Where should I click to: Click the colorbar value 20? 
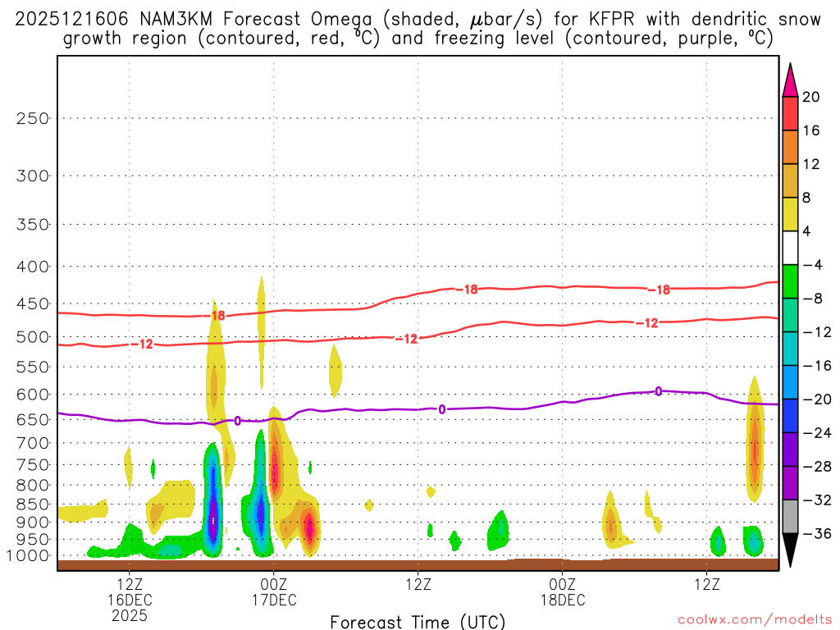[811, 97]
